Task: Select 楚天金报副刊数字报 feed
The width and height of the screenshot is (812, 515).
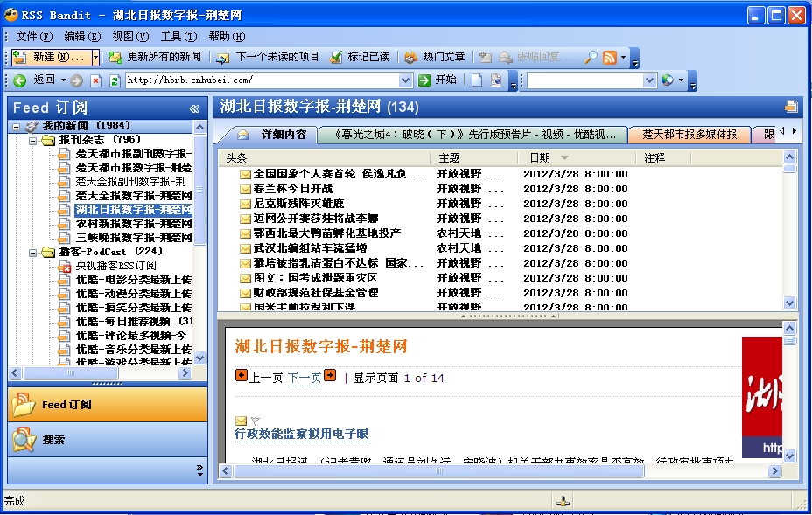Action: [x=130, y=182]
